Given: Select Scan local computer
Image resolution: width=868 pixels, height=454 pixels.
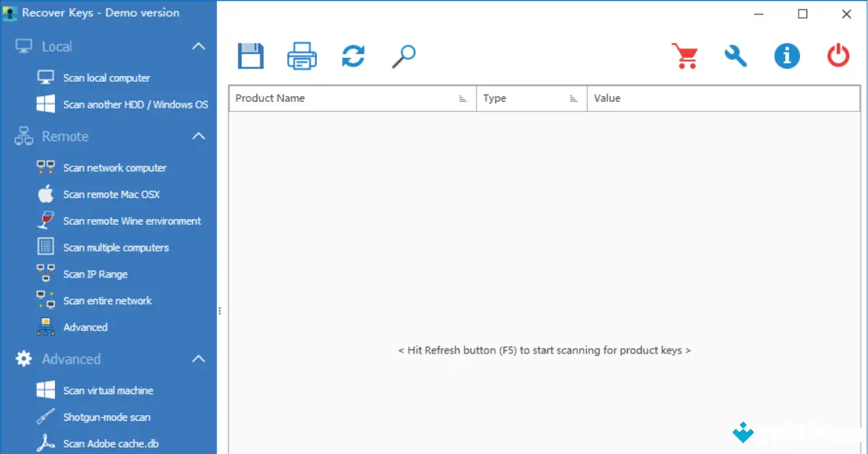Looking at the screenshot, I should (106, 77).
